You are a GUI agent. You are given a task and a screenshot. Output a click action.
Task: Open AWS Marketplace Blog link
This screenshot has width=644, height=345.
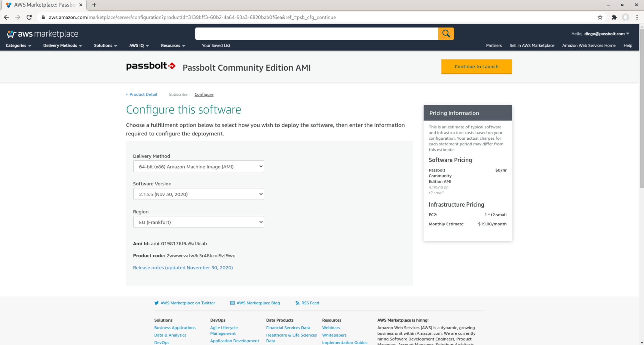pyautogui.click(x=258, y=303)
